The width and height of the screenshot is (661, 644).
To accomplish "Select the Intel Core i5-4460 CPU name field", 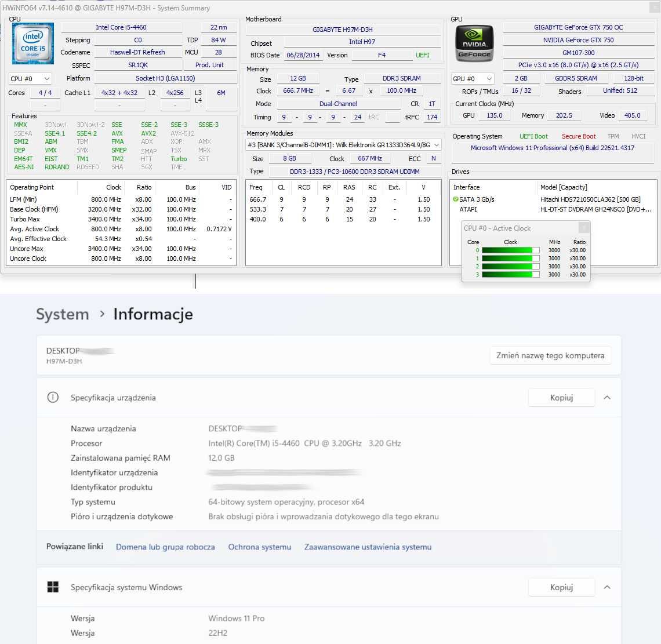I will coord(121,27).
